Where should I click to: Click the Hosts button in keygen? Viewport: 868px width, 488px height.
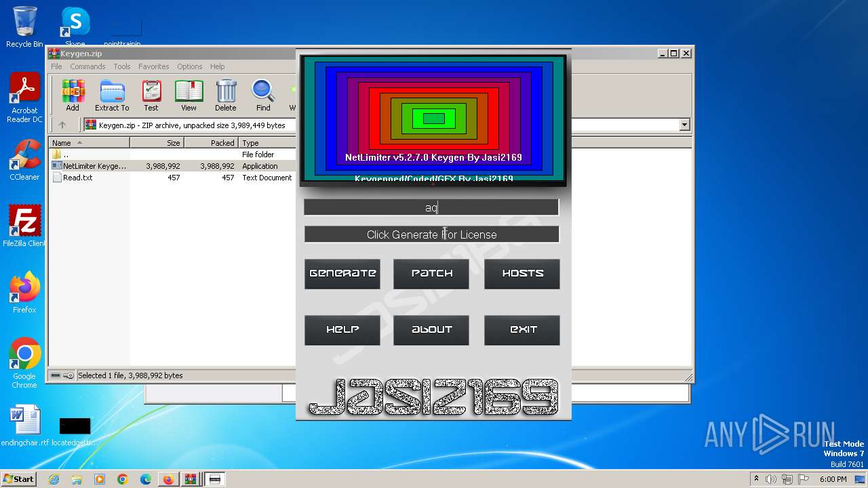(522, 274)
